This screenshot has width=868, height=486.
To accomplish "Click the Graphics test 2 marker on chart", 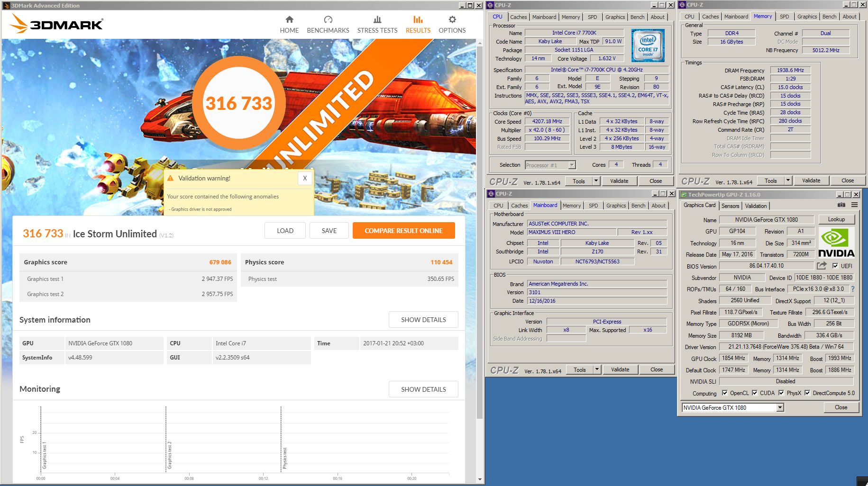I will 169,456.
